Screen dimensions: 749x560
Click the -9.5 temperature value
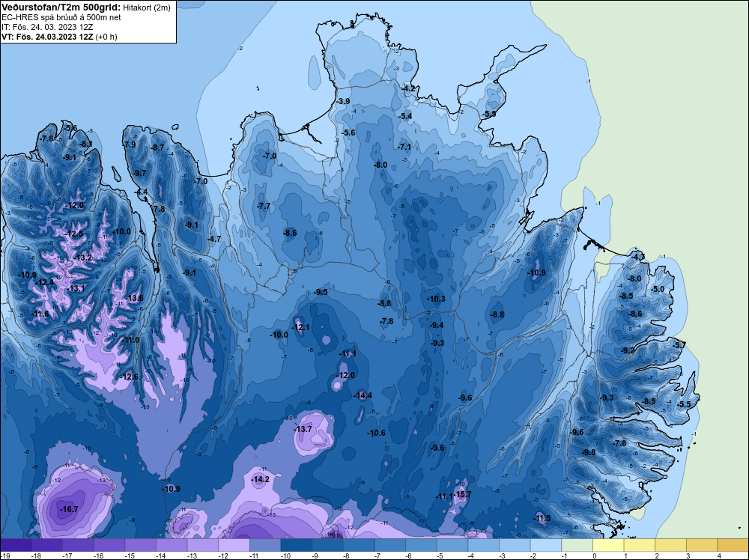[x=321, y=292]
